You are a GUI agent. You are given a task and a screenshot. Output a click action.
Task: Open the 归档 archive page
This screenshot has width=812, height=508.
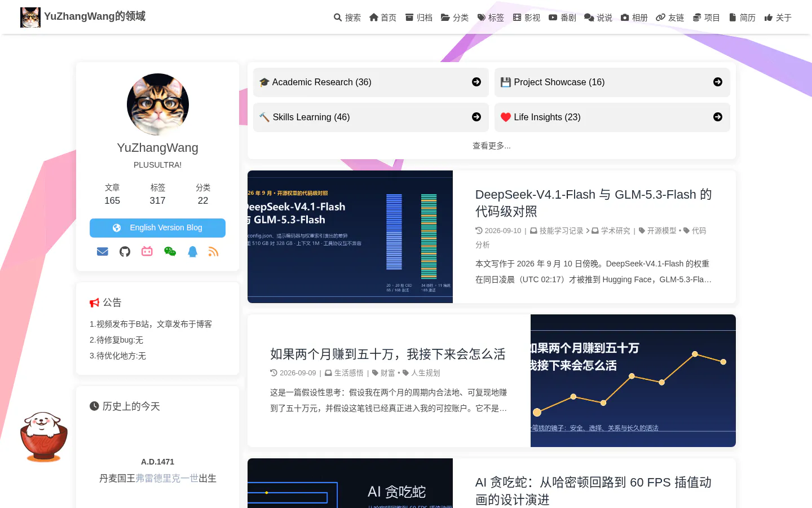pos(418,17)
